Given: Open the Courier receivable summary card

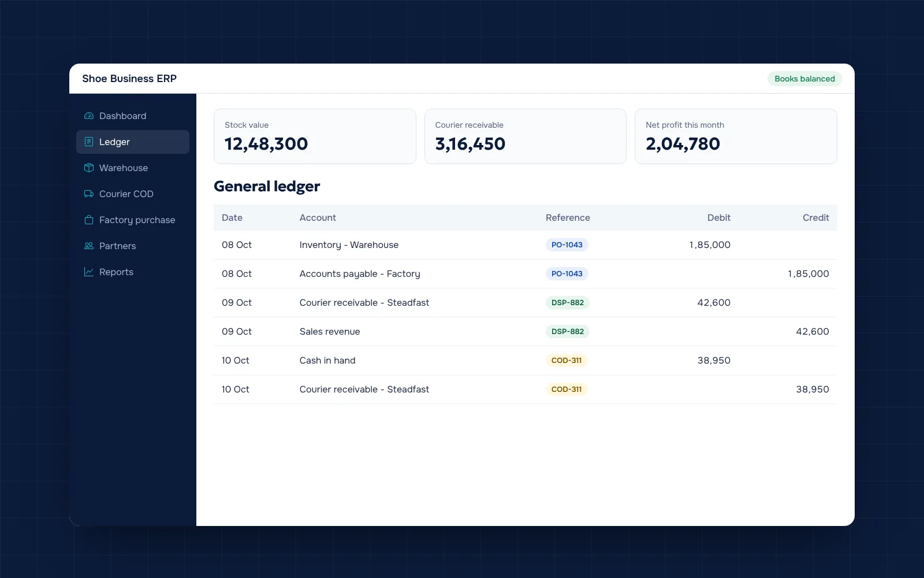Looking at the screenshot, I should coord(526,136).
